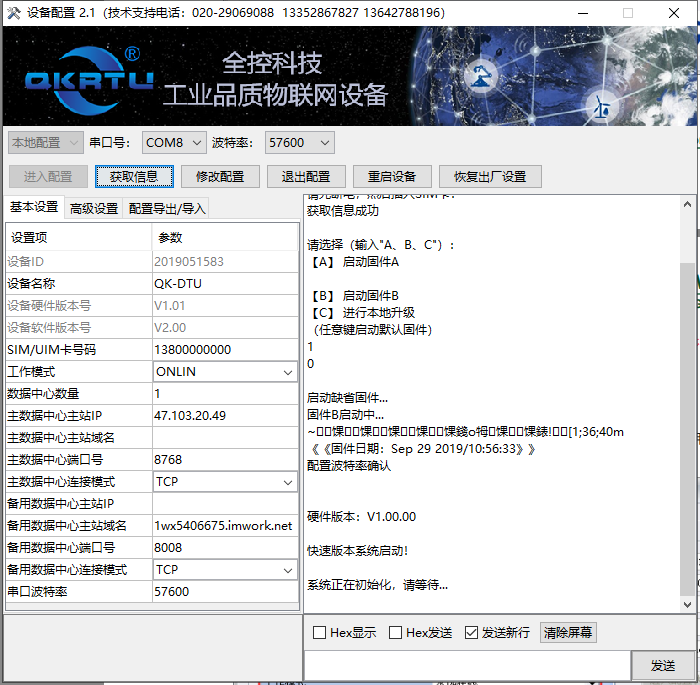Click the 清除屏幕 button
Viewport: 700px width, 685px height.
pyautogui.click(x=568, y=632)
